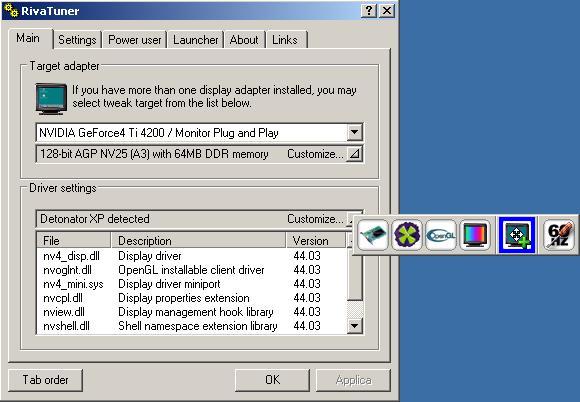Click the monitor icon in Target adapter
The height and width of the screenshot is (402, 580).
(x=51, y=98)
